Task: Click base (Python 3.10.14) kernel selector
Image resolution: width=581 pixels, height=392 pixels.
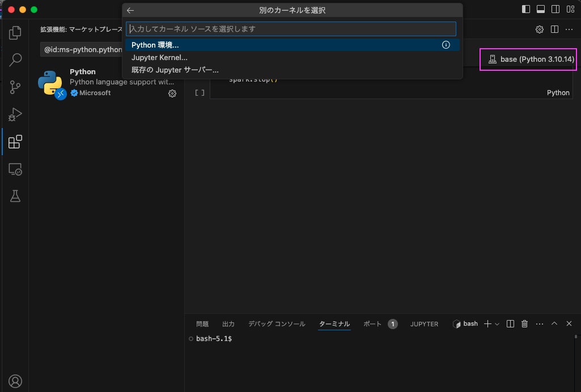Action: [x=531, y=59]
